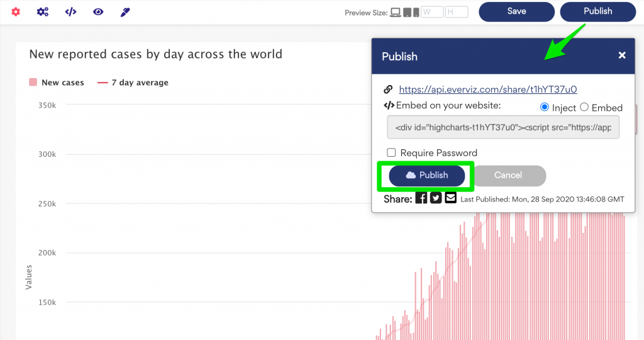Share chart on Facebook
Image resolution: width=644 pixels, height=340 pixels.
[x=421, y=198]
